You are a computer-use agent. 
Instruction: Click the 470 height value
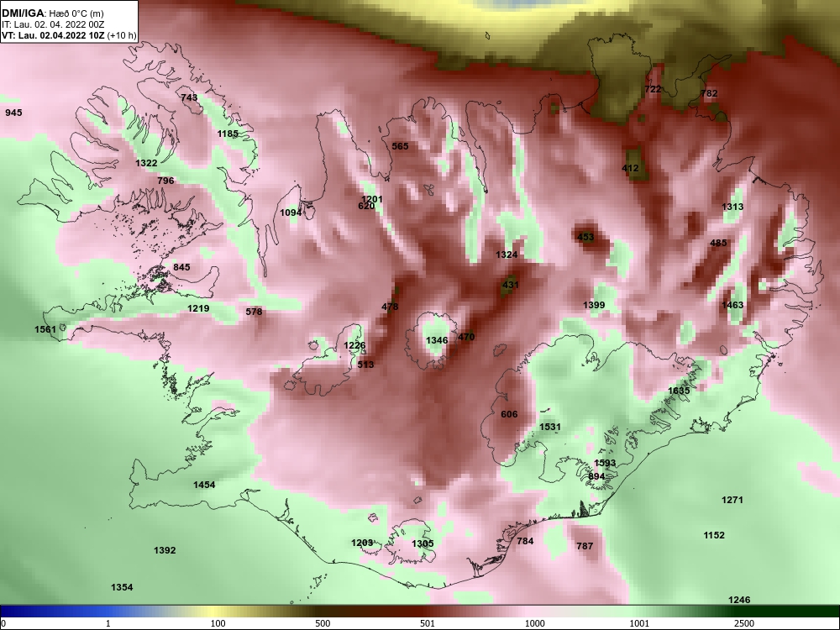tap(466, 337)
